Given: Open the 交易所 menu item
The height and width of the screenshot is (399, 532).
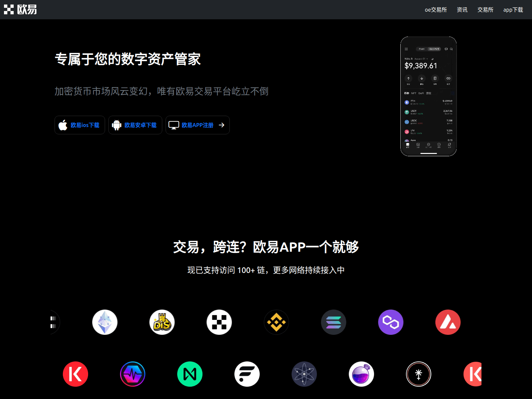Looking at the screenshot, I should [x=485, y=10].
